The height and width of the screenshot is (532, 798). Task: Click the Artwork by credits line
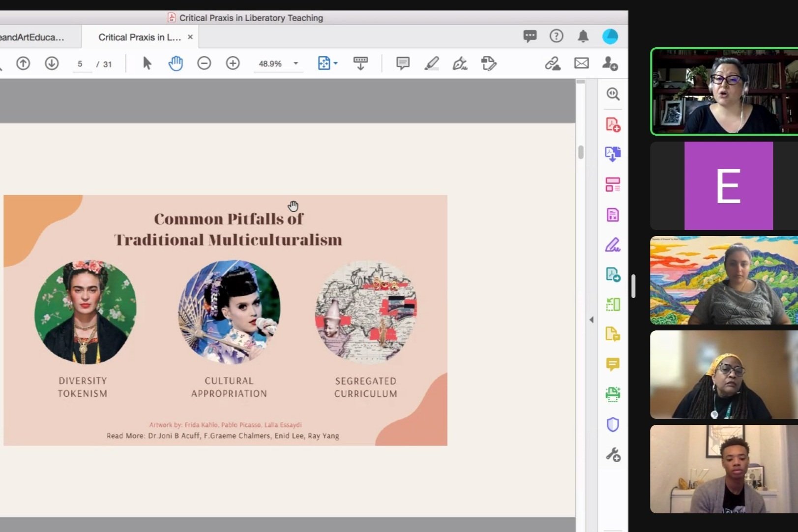point(226,425)
